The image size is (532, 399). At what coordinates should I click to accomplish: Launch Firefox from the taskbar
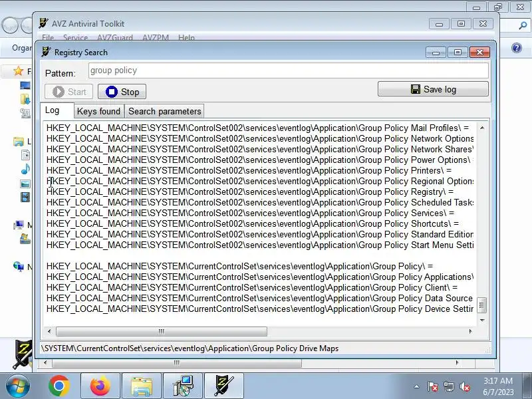coord(100,386)
